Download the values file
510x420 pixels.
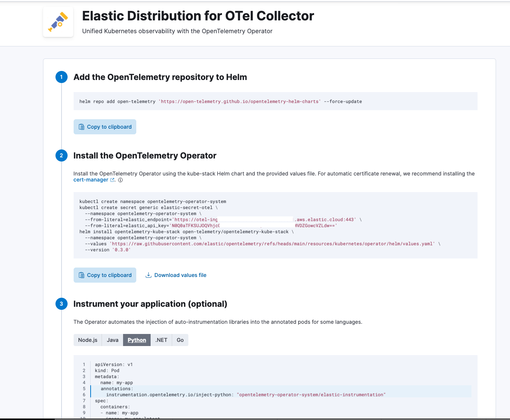tap(180, 275)
